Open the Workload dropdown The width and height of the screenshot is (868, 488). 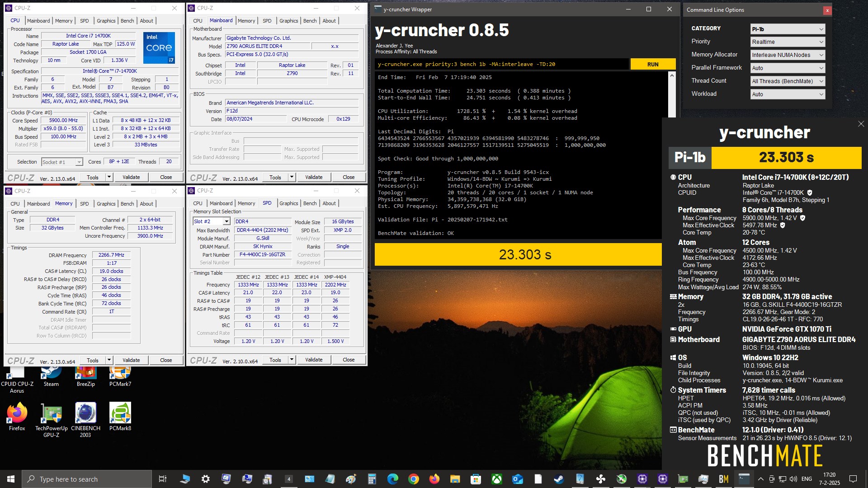pyautogui.click(x=788, y=94)
